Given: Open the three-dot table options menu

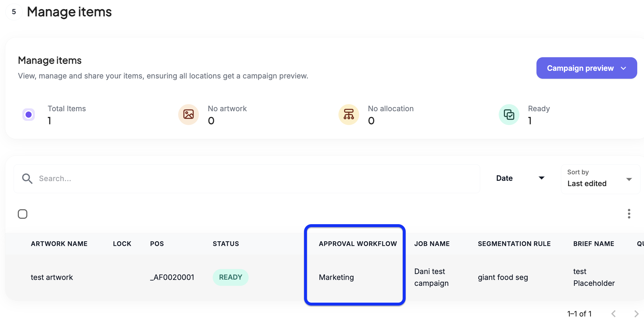Looking at the screenshot, I should pyautogui.click(x=629, y=214).
